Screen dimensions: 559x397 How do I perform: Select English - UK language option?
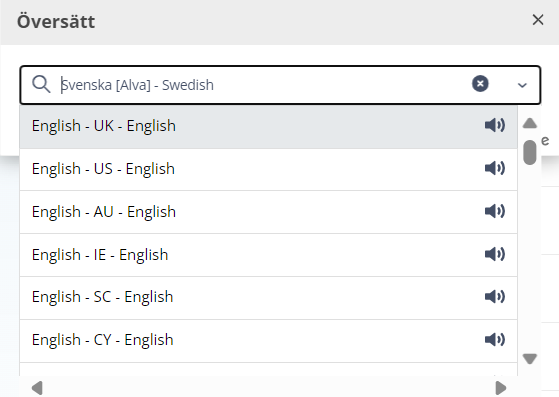click(268, 127)
